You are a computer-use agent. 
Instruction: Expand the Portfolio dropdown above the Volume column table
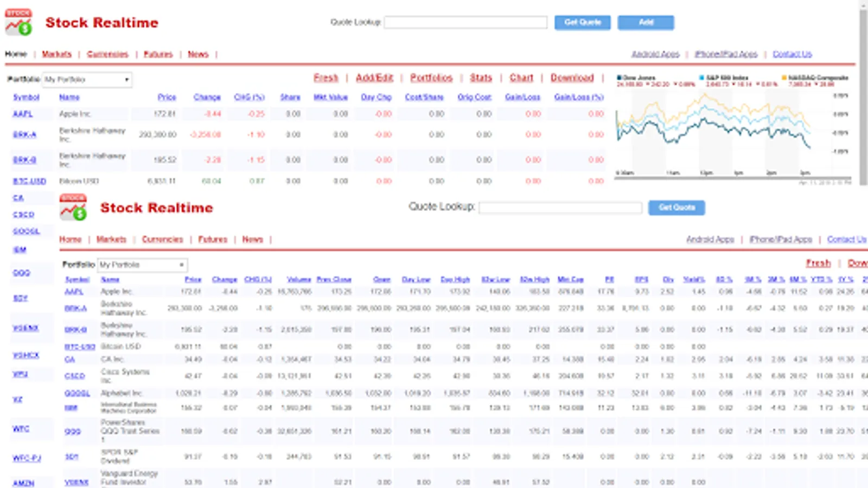pyautogui.click(x=143, y=265)
